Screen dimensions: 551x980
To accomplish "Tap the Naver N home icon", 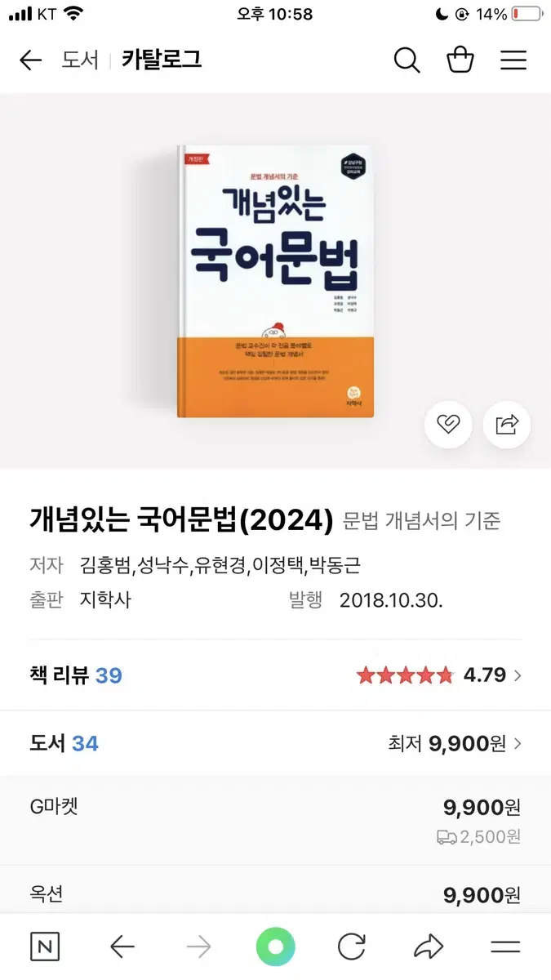I will 45,947.
